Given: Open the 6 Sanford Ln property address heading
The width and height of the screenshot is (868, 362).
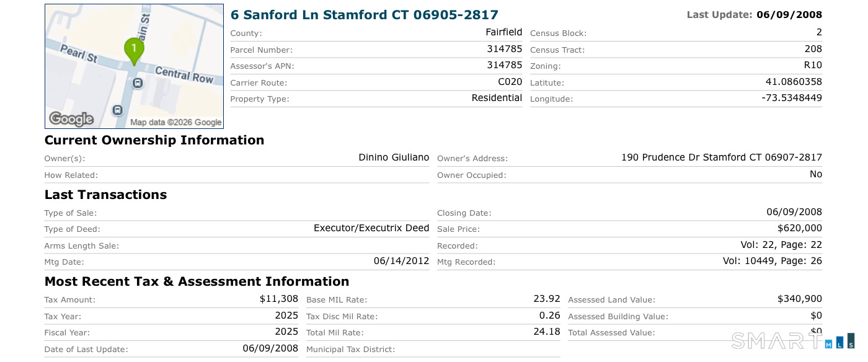Looking at the screenshot, I should [365, 15].
